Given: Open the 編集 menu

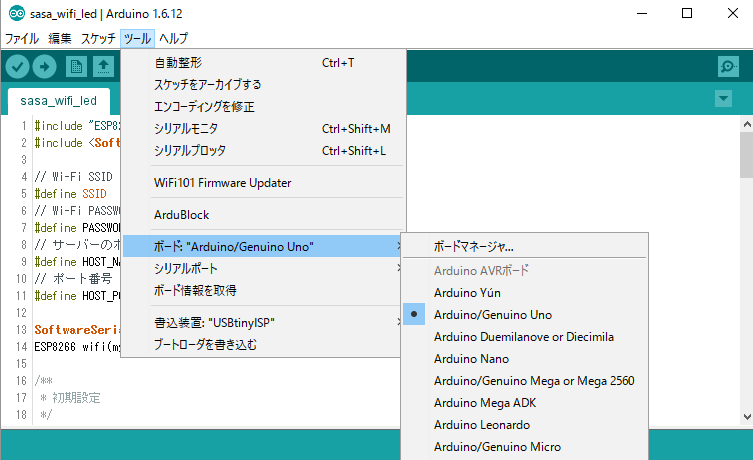Looking at the screenshot, I should [x=60, y=38].
